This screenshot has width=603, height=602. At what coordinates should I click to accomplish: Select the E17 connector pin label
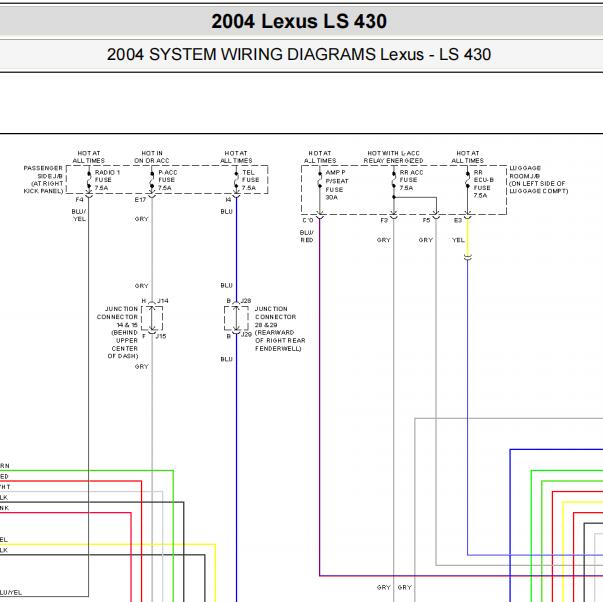pyautogui.click(x=140, y=200)
